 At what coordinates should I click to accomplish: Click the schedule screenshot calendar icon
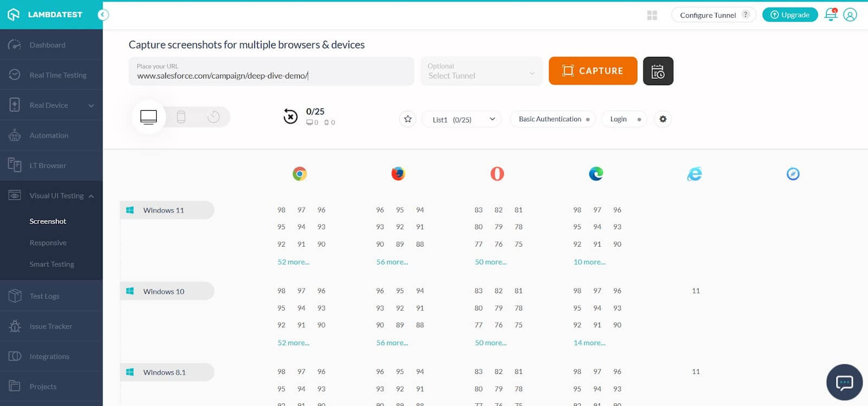(658, 71)
